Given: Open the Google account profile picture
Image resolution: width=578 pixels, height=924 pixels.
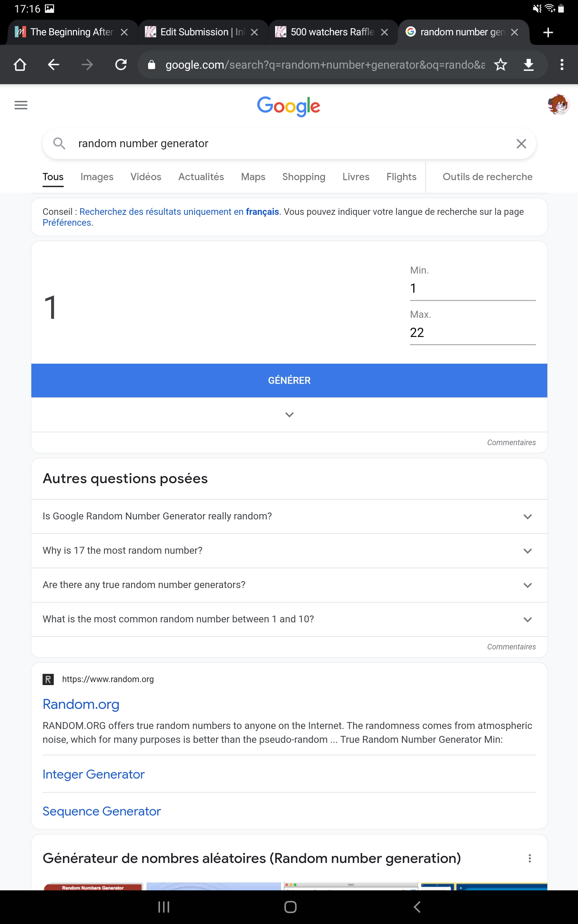Looking at the screenshot, I should pyautogui.click(x=558, y=104).
